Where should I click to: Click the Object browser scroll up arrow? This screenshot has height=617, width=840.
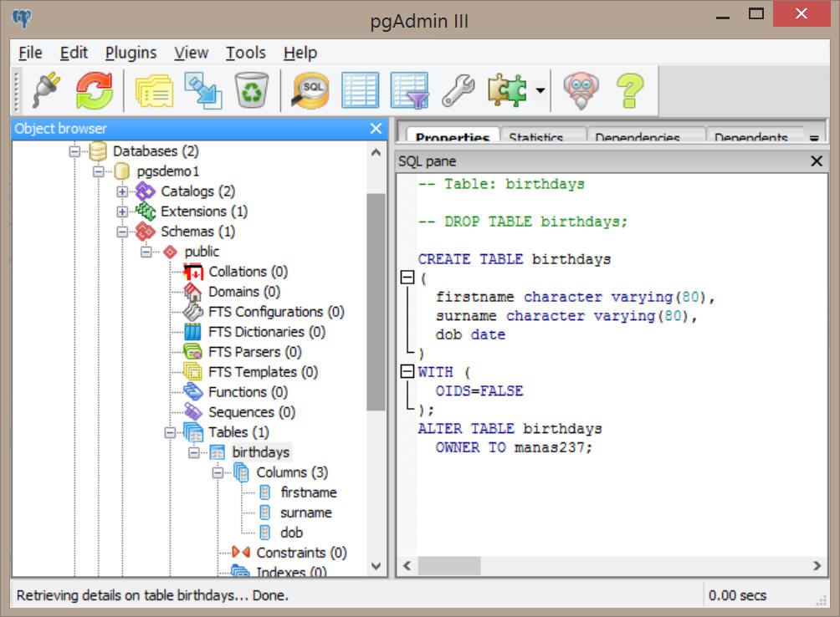tap(376, 152)
